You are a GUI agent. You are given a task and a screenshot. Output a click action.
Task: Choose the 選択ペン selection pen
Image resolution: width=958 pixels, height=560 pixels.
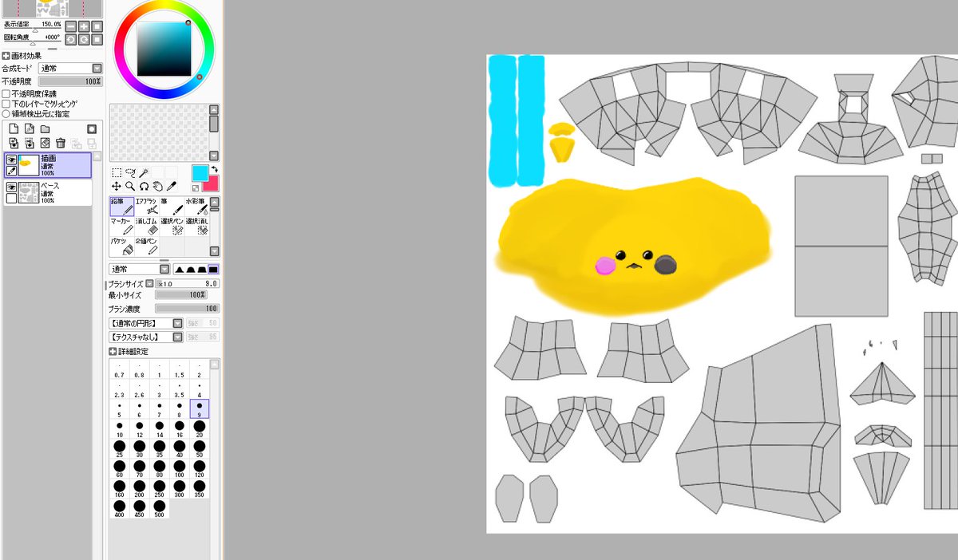click(171, 227)
